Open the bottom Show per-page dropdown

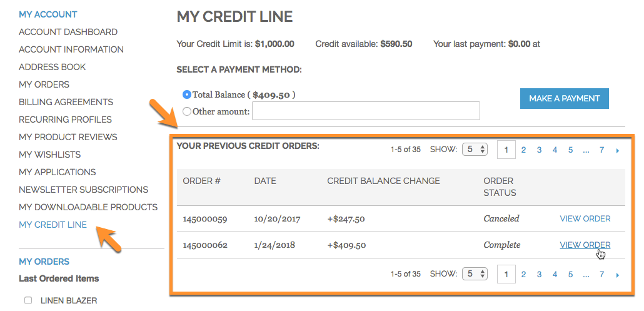pos(474,274)
